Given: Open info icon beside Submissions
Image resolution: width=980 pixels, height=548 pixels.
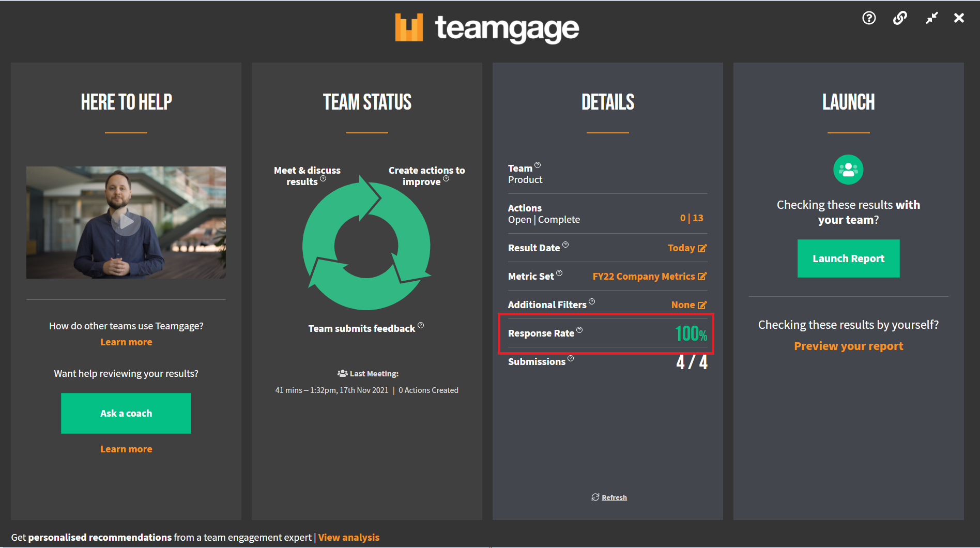Looking at the screenshot, I should [571, 358].
